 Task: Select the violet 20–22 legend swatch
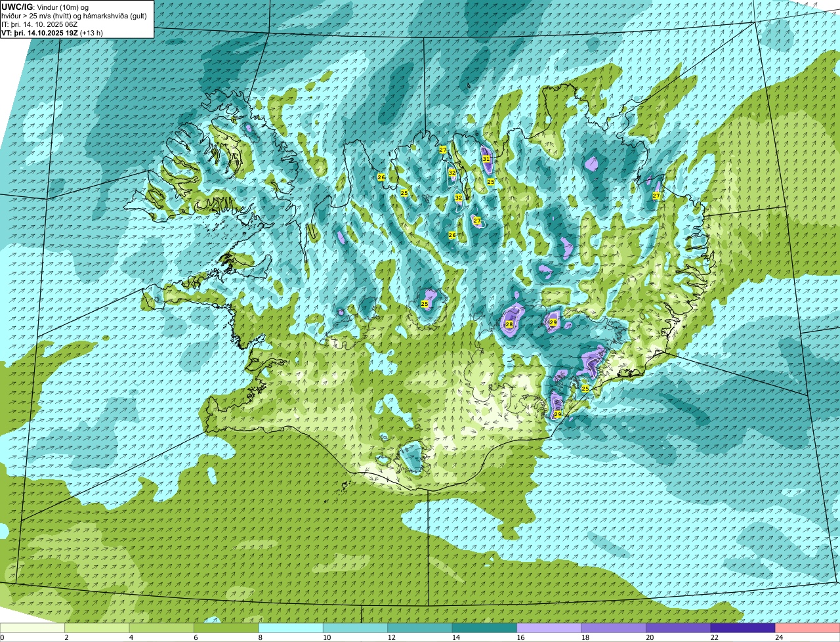click(679, 628)
